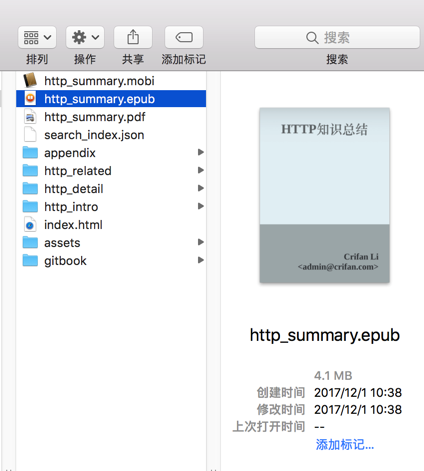The height and width of the screenshot is (471, 424).
Task: Select the http_related folder name
Action: [78, 171]
